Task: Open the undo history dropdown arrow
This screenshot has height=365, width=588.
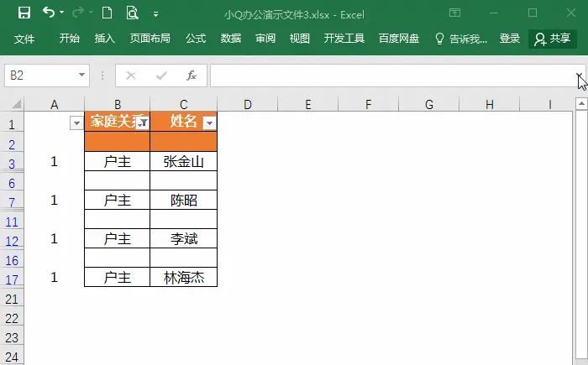Action: pyautogui.click(x=62, y=13)
